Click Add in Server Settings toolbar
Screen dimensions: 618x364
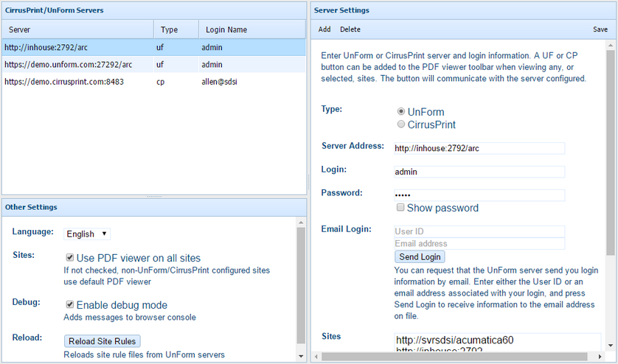pos(324,29)
